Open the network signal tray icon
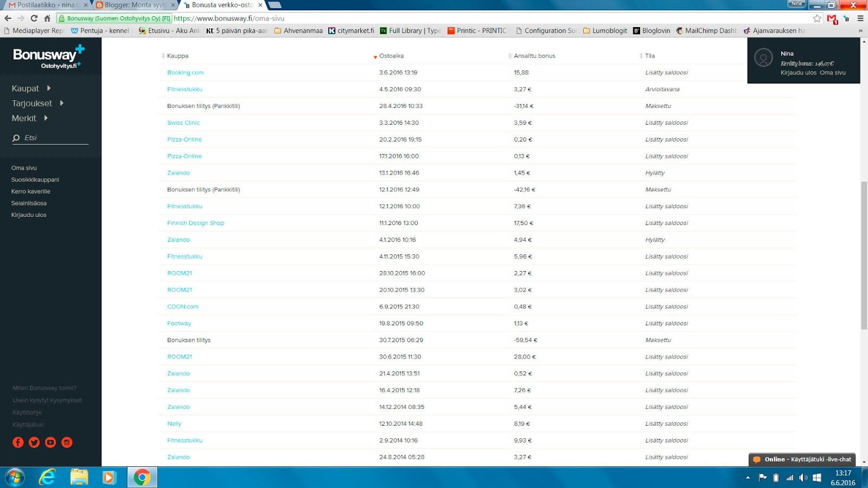Screen dimensions: 868x488 click(790, 478)
